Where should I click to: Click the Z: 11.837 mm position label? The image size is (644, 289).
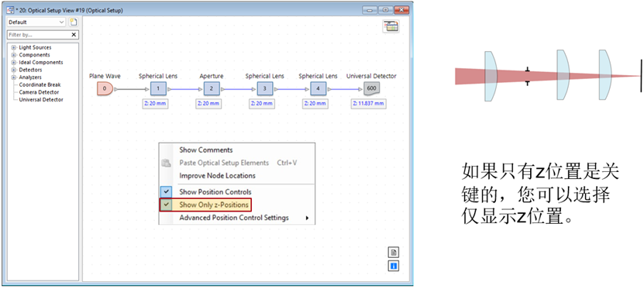coord(368,104)
